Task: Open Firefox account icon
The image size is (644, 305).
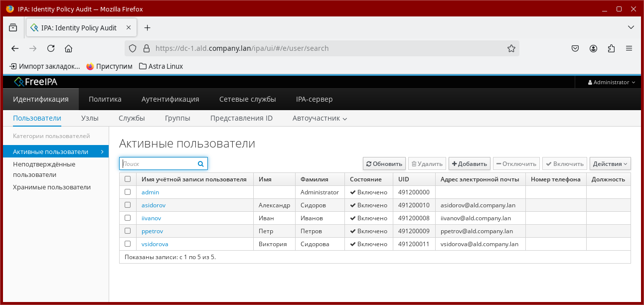Action: tap(593, 48)
